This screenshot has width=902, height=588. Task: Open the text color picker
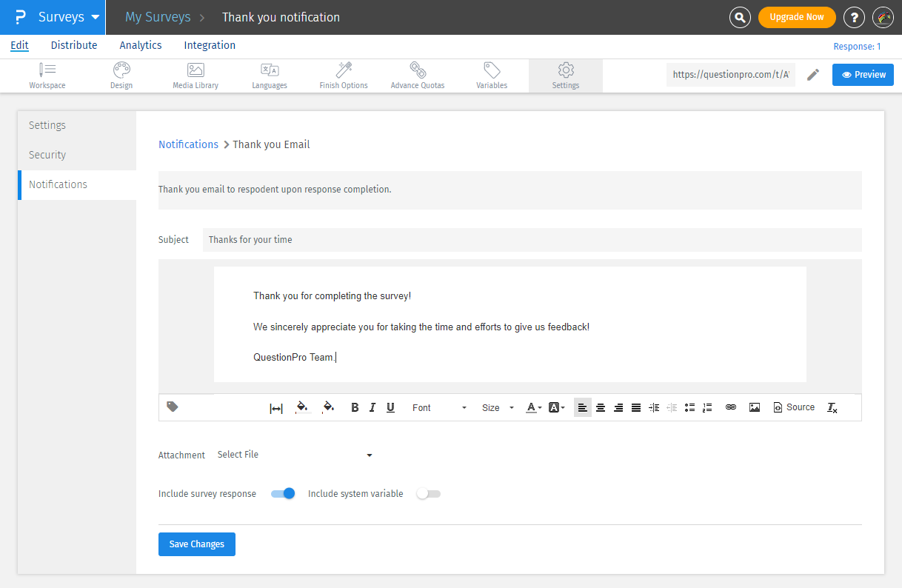coord(533,408)
